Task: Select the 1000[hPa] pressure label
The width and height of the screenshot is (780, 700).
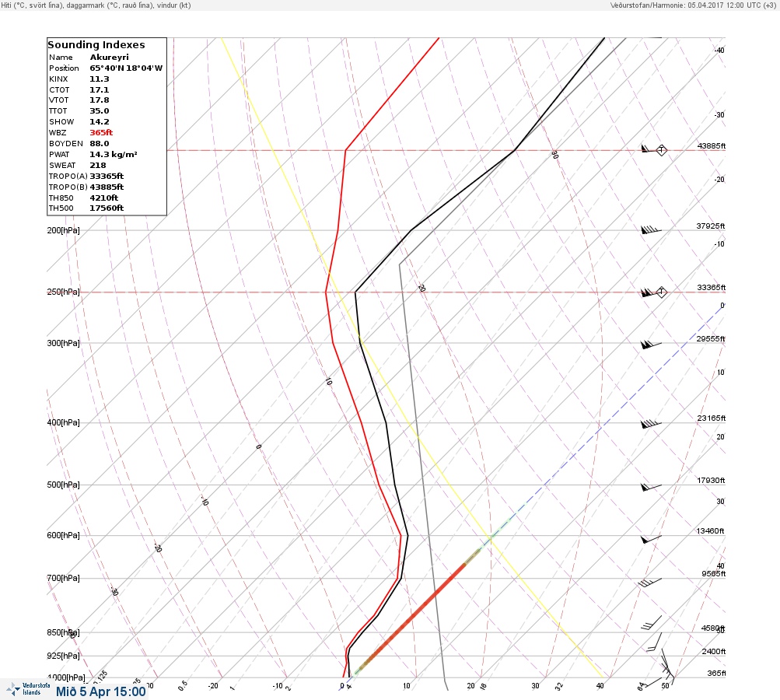Action: pyautogui.click(x=66, y=677)
